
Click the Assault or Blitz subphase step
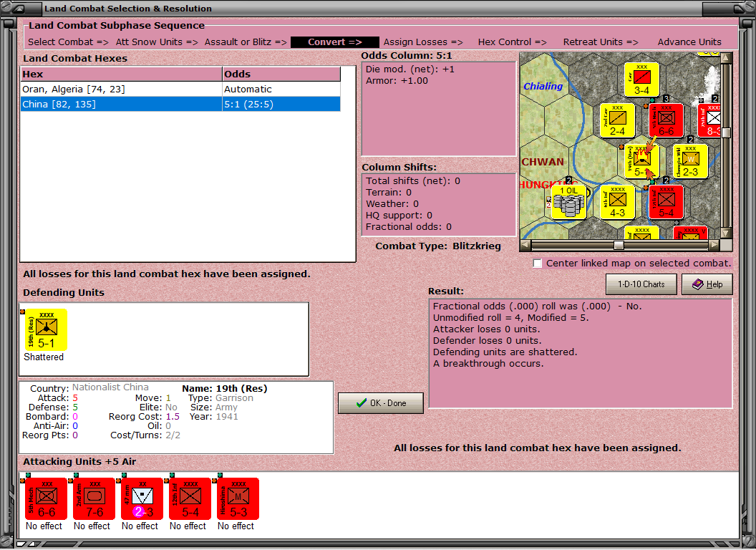[x=246, y=42]
